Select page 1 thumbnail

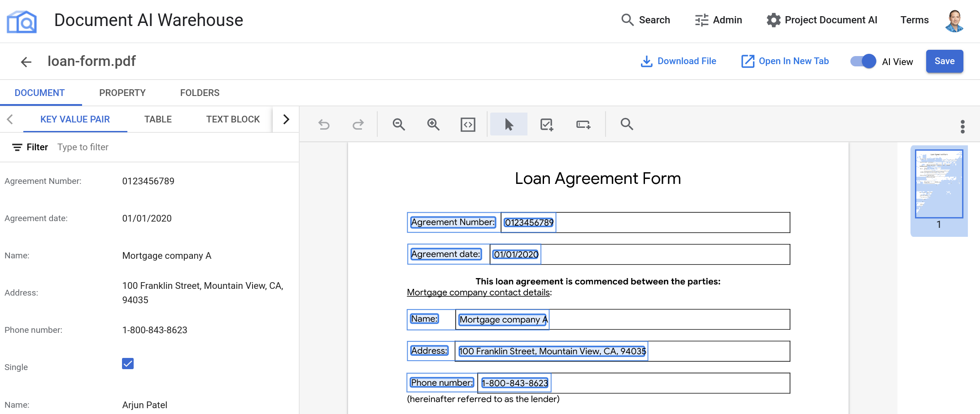[x=939, y=184]
